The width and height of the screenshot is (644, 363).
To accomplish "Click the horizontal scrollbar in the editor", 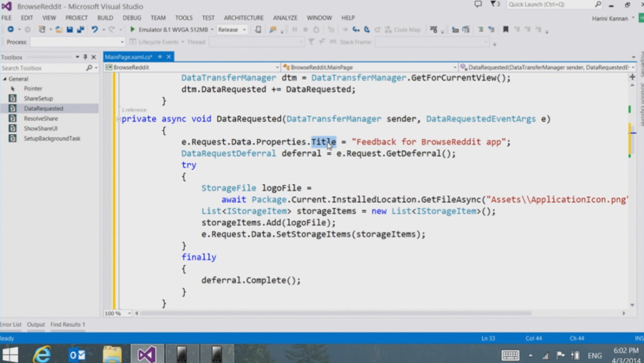I will (x=336, y=313).
